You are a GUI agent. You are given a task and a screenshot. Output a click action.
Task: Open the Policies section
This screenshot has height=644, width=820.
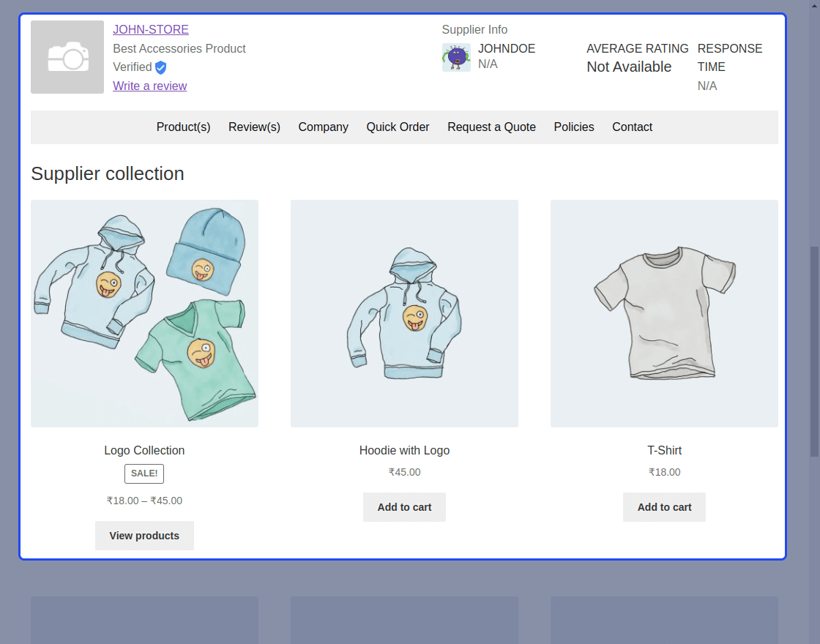pyautogui.click(x=573, y=127)
